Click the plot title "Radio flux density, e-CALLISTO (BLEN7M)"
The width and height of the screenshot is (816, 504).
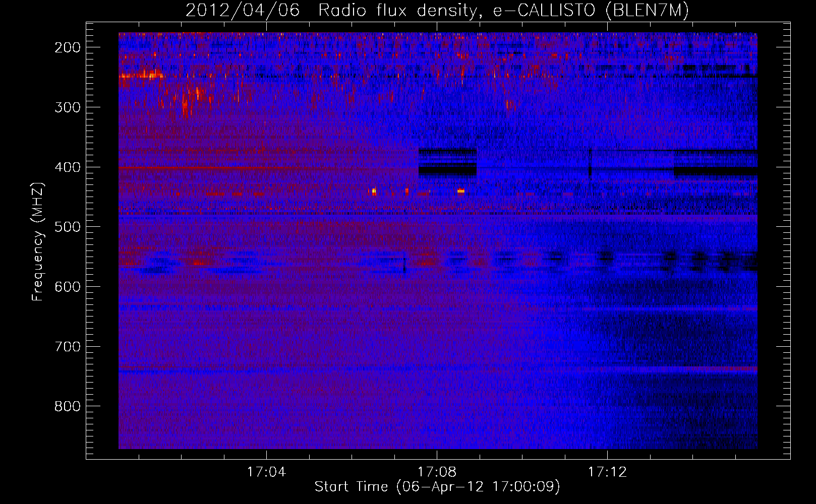(503, 11)
